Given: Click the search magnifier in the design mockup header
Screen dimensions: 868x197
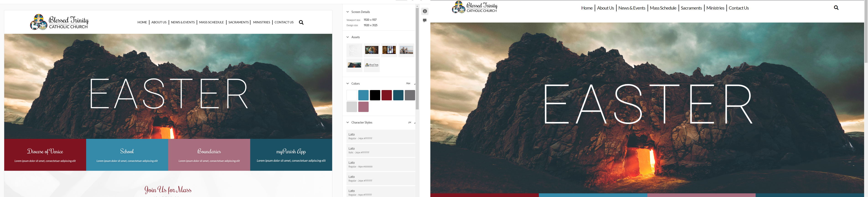Looking at the screenshot, I should click(x=301, y=23).
